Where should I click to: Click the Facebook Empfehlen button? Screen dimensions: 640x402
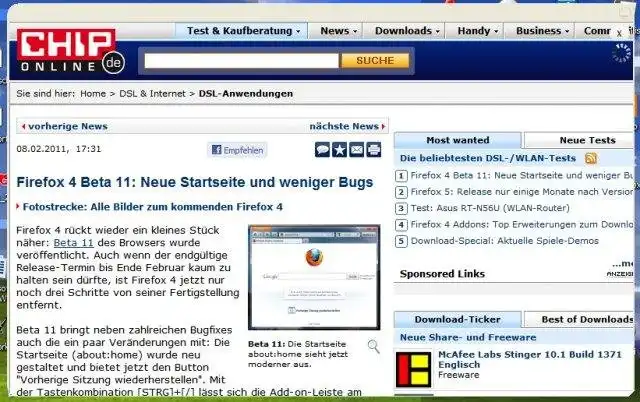(237, 150)
